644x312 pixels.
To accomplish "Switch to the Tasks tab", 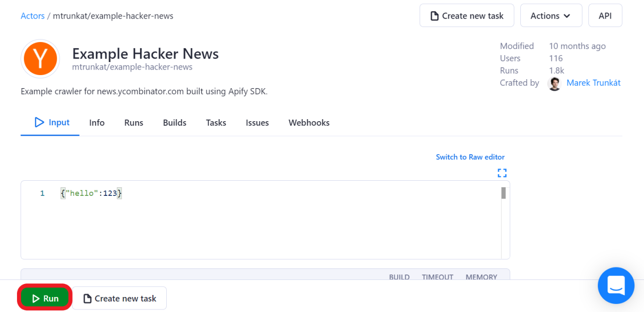I will click(x=216, y=123).
